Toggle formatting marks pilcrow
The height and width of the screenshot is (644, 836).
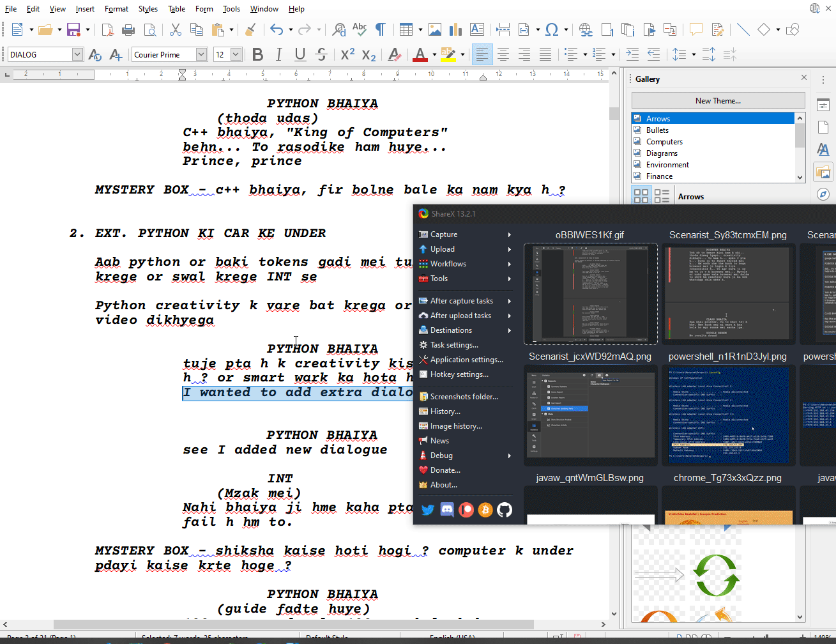click(x=381, y=29)
